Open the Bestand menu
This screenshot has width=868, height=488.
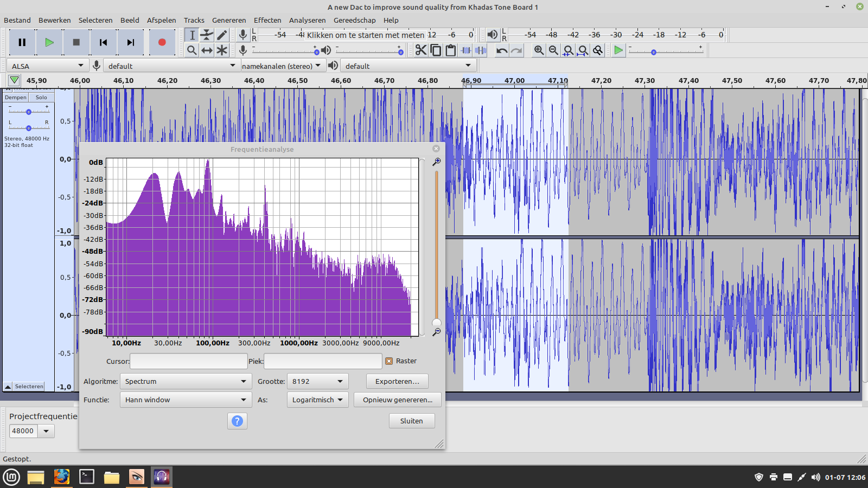click(x=17, y=20)
